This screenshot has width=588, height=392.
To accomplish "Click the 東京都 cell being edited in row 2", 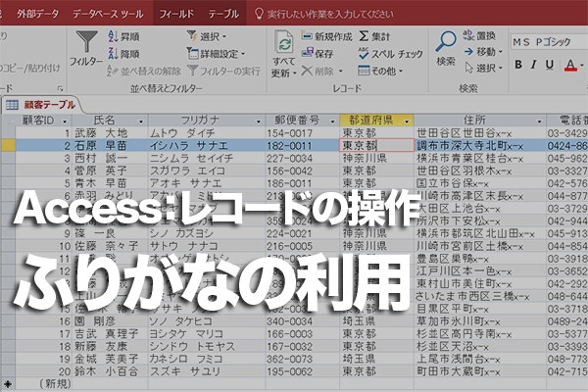I will pyautogui.click(x=377, y=146).
